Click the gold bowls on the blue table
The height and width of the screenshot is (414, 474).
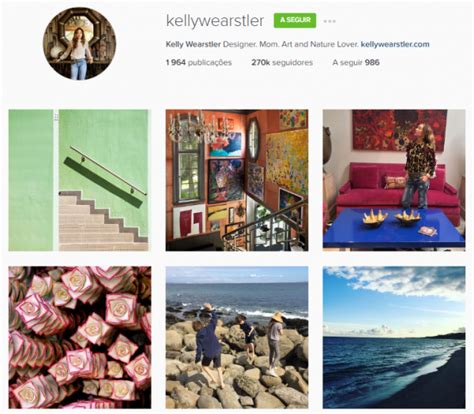(391, 218)
